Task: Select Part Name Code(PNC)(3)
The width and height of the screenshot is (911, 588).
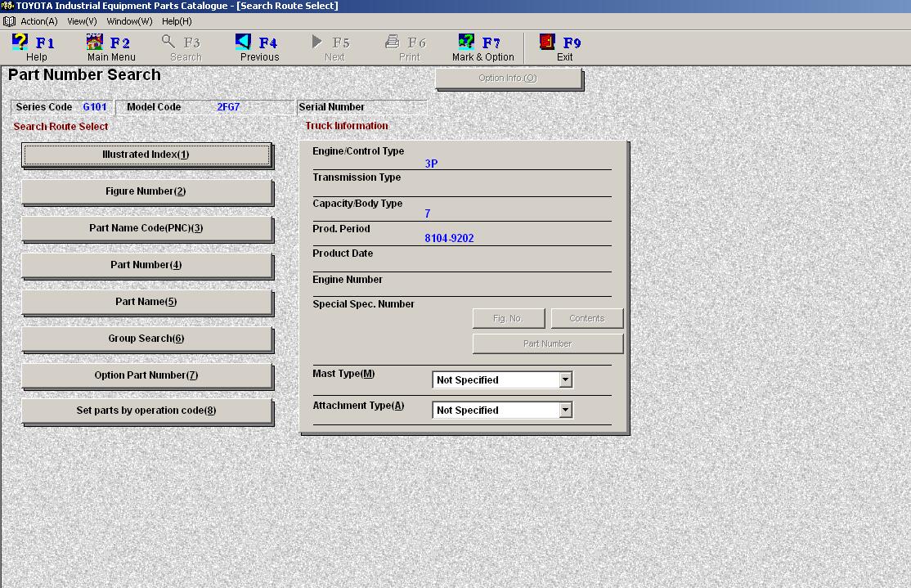Action: (146, 228)
